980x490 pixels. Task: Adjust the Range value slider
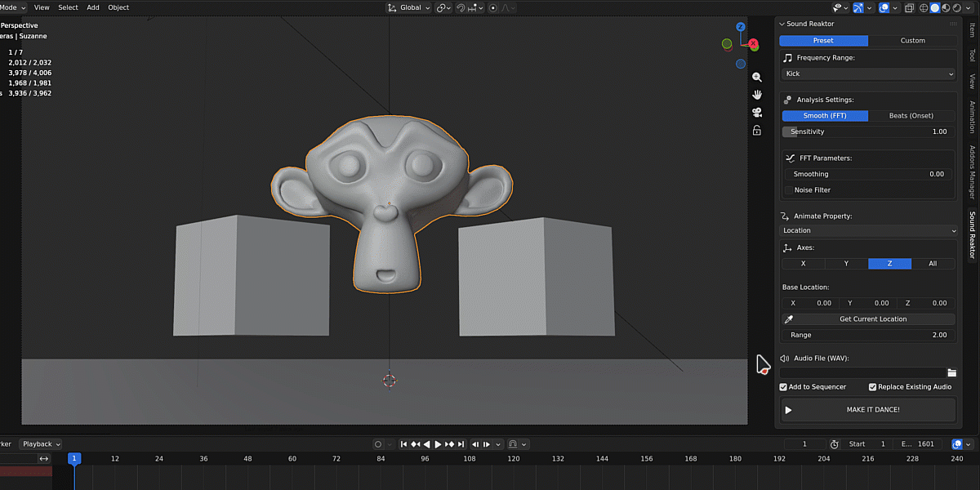pos(868,335)
